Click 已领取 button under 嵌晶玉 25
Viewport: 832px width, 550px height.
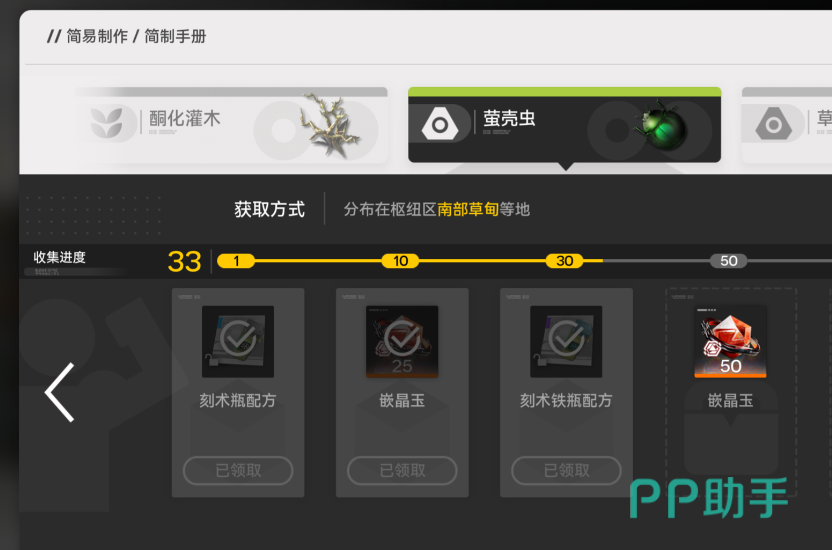point(402,470)
